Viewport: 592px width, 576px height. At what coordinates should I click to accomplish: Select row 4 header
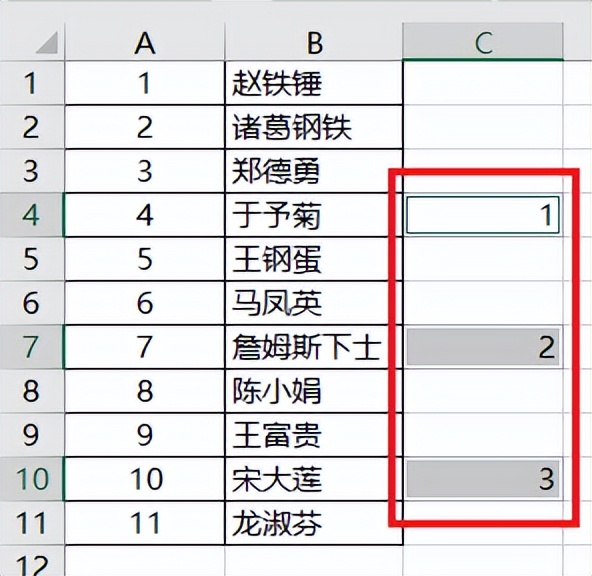pyautogui.click(x=32, y=215)
